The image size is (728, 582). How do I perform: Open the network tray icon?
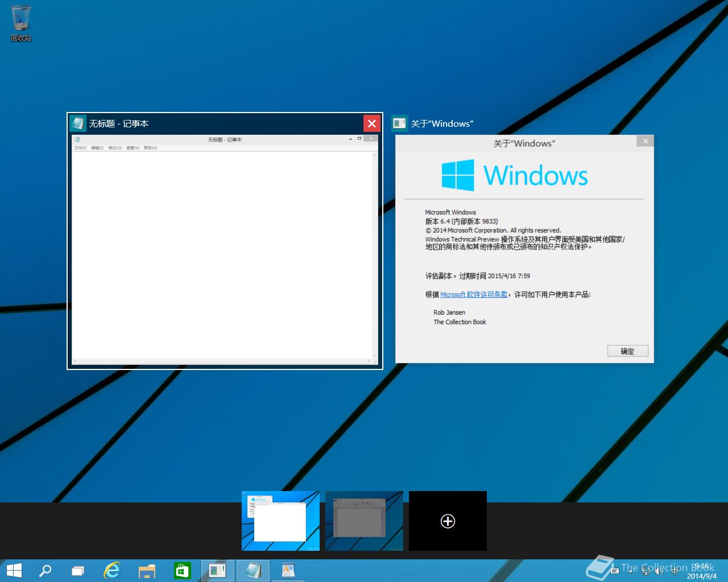[x=646, y=571]
